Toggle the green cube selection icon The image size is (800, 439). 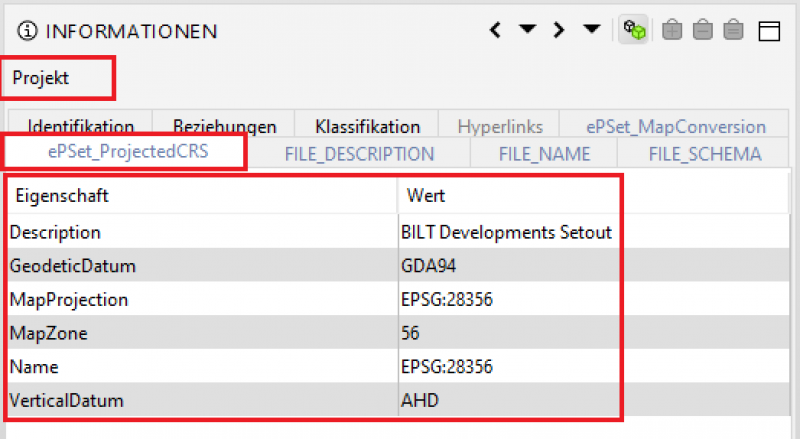[x=633, y=30]
